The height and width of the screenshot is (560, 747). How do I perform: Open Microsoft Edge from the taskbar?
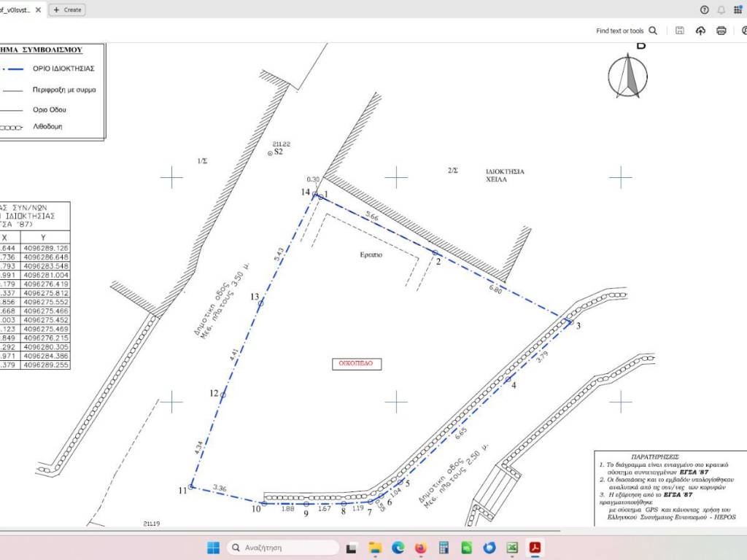[x=398, y=548]
